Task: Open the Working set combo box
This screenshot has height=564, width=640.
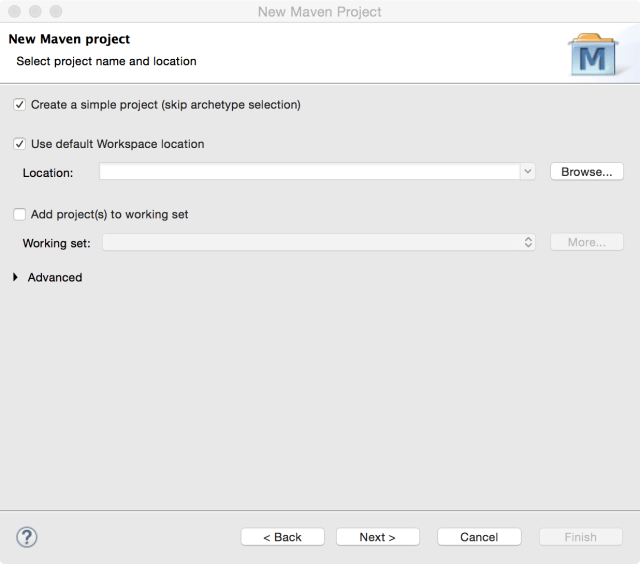Action: coord(319,242)
